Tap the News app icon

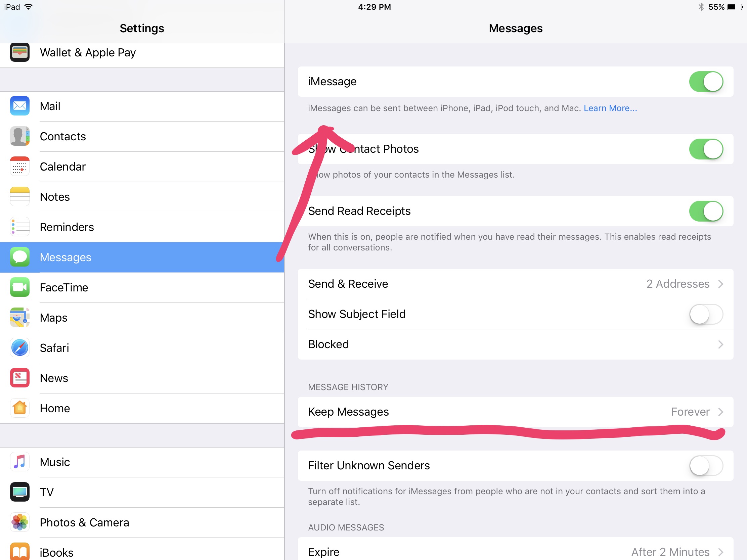[x=19, y=378]
